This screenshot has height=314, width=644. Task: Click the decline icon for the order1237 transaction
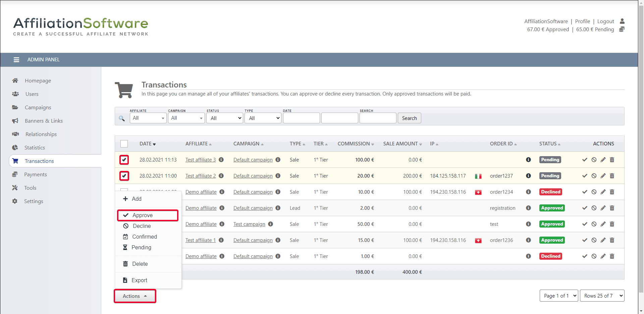click(x=594, y=176)
